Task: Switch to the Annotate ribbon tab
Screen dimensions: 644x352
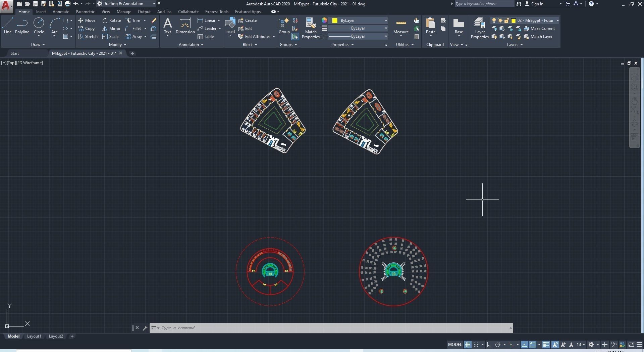Action: coord(61,12)
